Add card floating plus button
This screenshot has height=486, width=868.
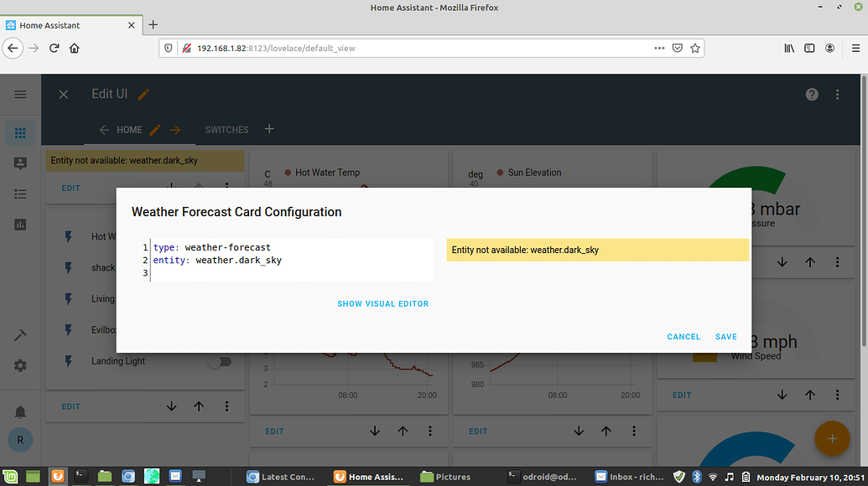point(832,438)
